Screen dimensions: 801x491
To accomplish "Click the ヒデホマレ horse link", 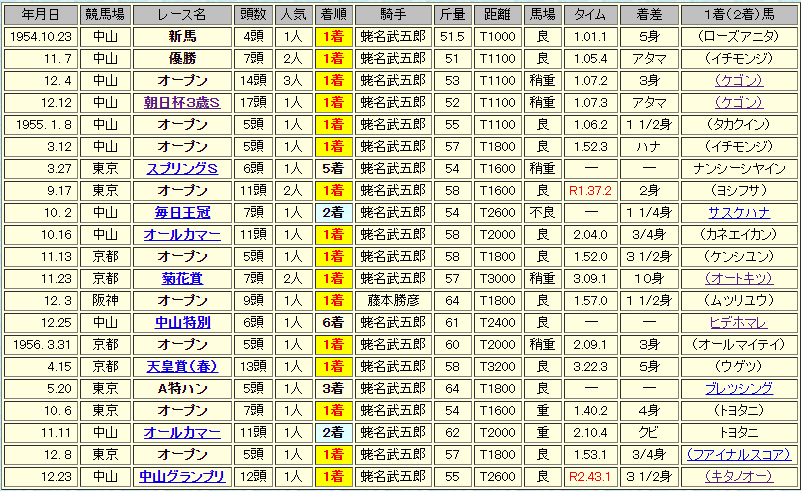I will [x=738, y=322].
